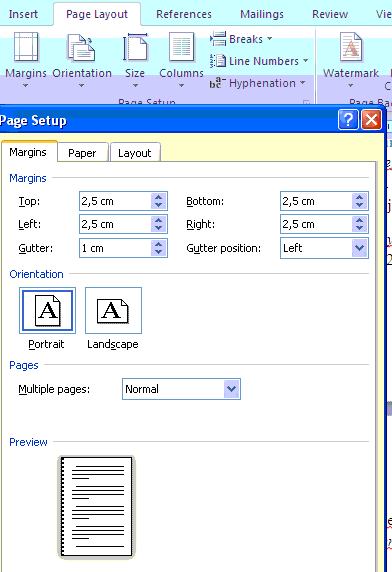Open the Columns ribbon menu

pyautogui.click(x=181, y=60)
